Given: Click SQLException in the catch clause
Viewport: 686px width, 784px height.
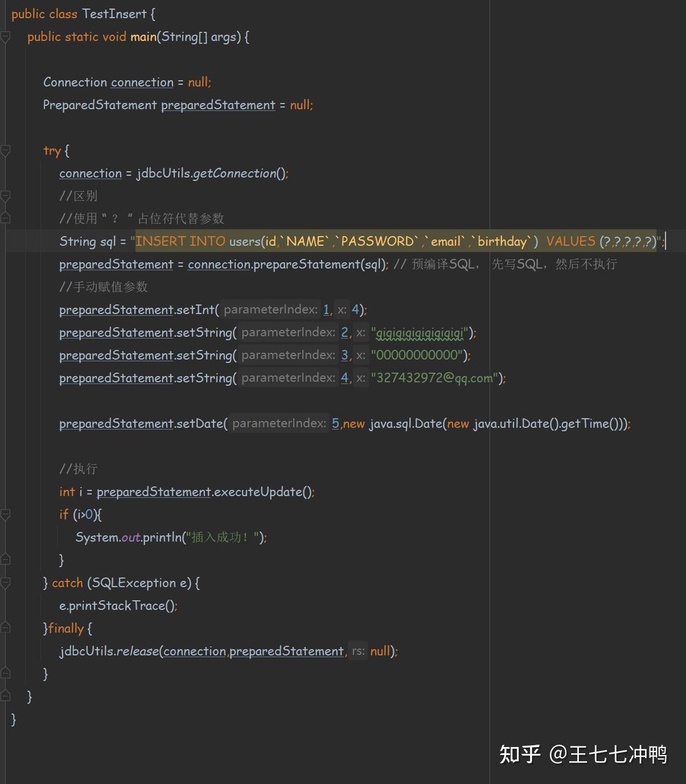Looking at the screenshot, I should point(134,583).
